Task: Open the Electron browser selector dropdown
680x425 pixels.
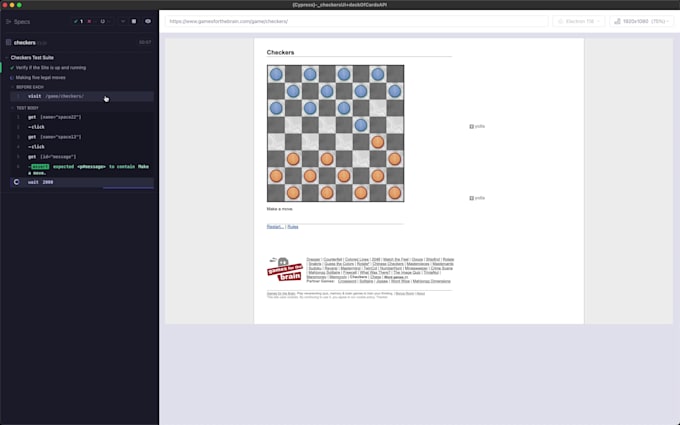Action: click(579, 21)
